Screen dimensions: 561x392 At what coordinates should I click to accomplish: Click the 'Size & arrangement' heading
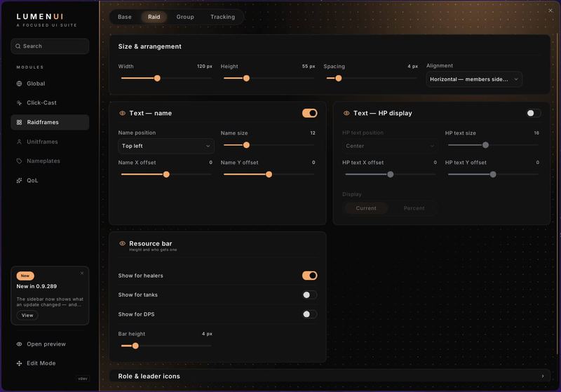coord(149,46)
